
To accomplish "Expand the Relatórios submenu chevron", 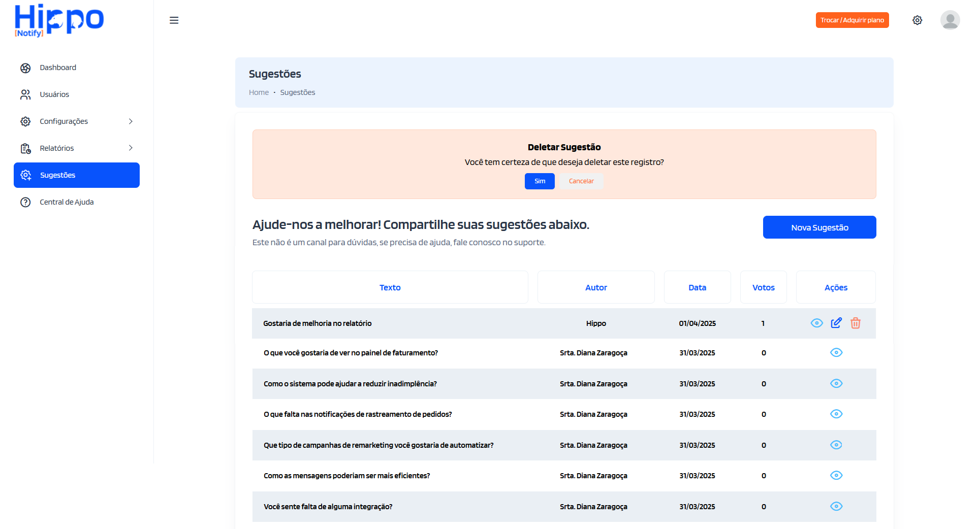I will click(131, 148).
